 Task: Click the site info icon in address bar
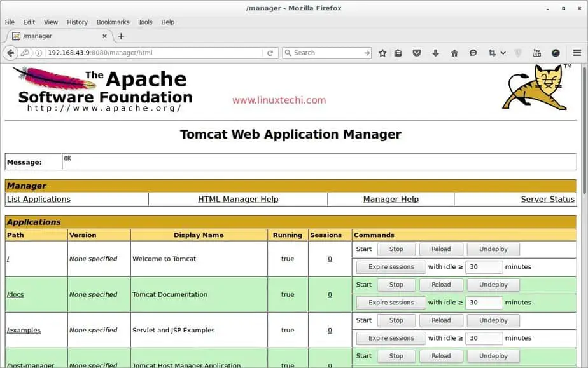click(38, 53)
